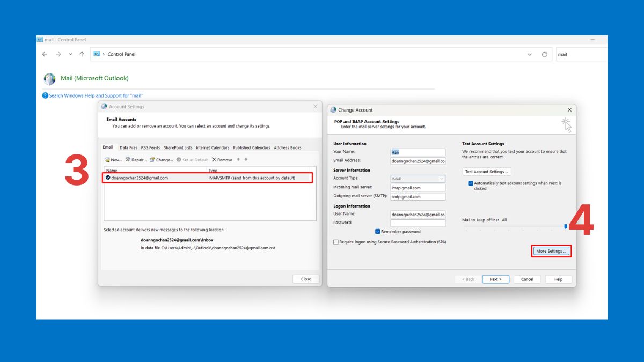
Task: Remove the selected email account
Action: point(222,160)
